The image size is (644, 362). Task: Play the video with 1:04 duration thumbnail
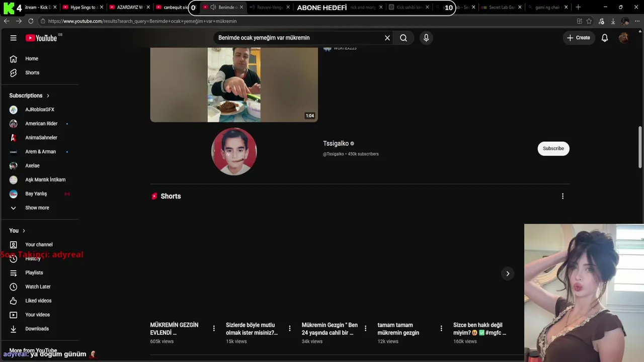point(234,84)
